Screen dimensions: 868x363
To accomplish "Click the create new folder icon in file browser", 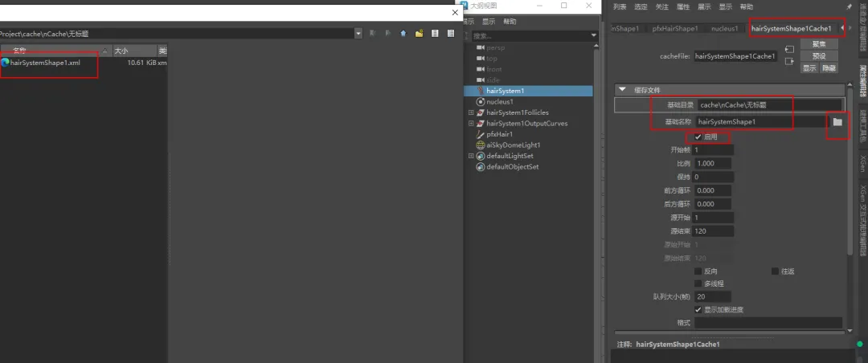I will pos(419,34).
